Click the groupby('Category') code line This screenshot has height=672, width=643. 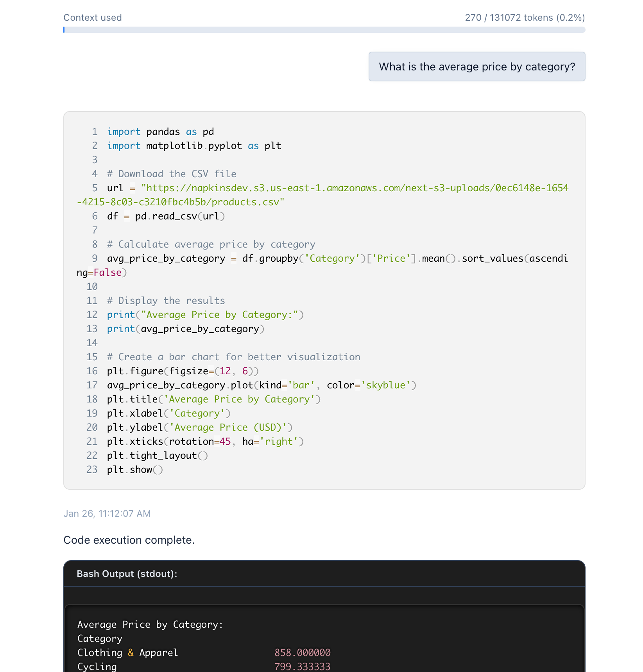click(x=323, y=266)
